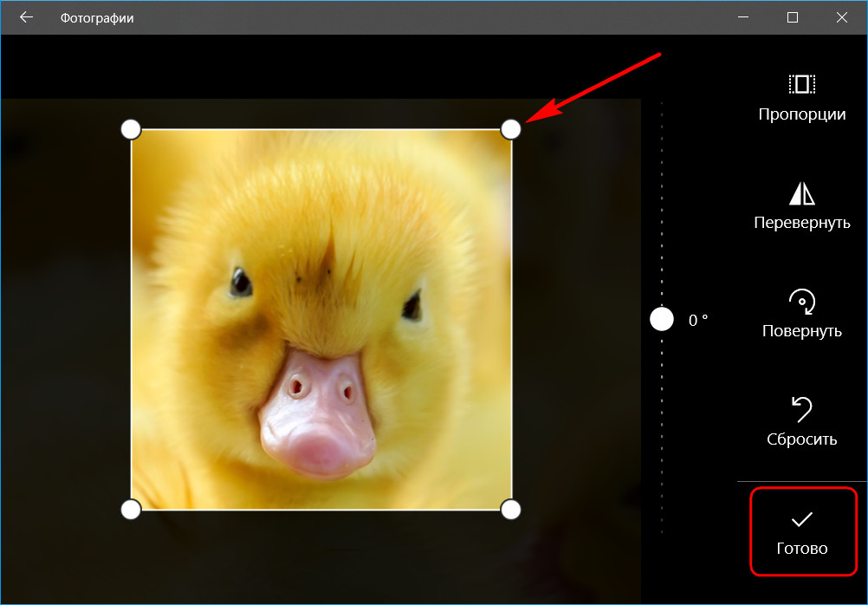Click the bottom-right crop handle

click(511, 509)
